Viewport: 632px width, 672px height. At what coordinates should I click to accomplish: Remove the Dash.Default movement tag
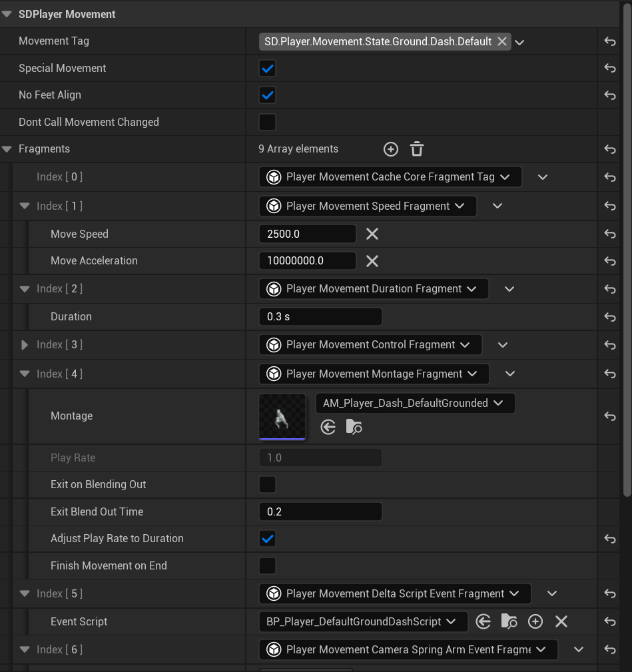pos(502,41)
